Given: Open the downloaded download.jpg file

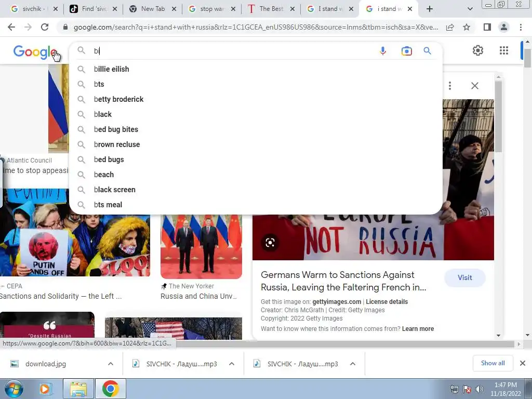Looking at the screenshot, I should (x=46, y=364).
